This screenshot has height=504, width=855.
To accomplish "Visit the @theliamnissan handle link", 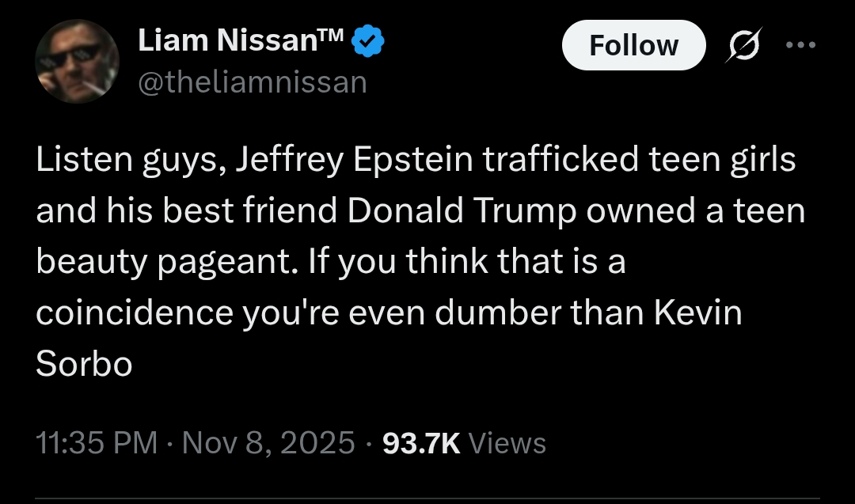I will click(x=253, y=81).
